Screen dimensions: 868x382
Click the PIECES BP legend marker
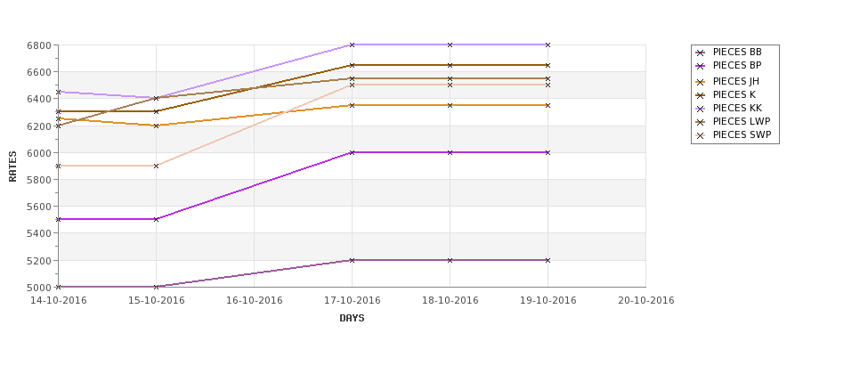[701, 66]
